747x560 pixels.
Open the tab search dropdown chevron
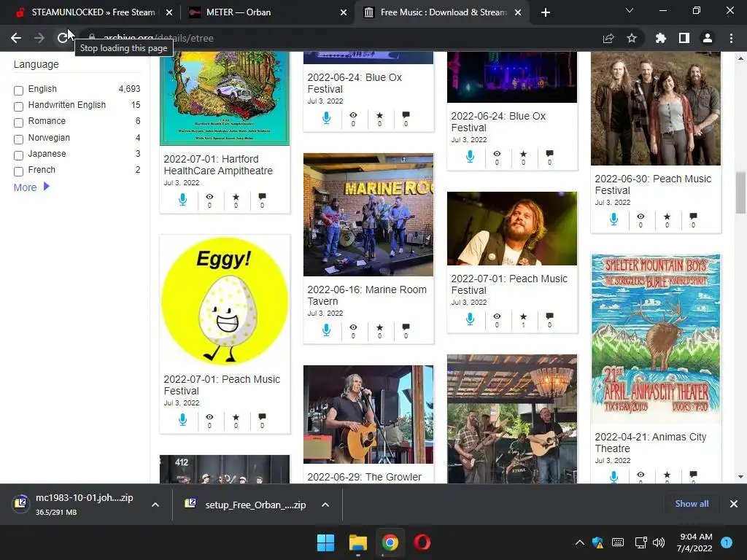[x=630, y=10]
